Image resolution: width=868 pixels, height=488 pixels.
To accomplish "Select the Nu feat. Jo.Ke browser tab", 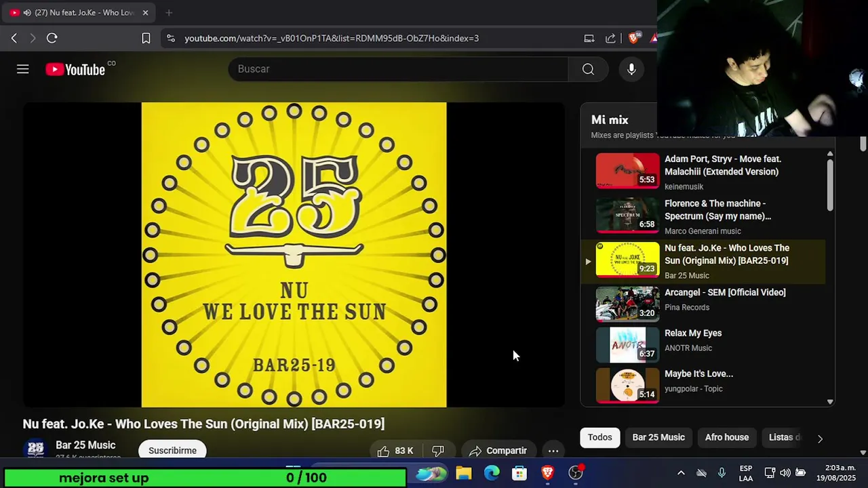I will point(79,12).
